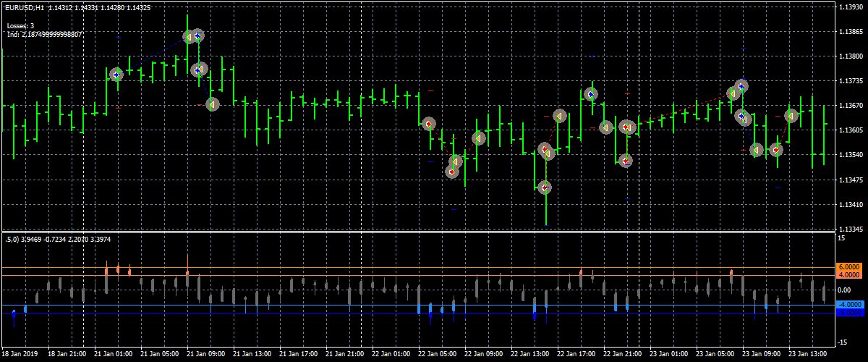Image resolution: width=868 pixels, height=362 pixels.
Task: Click the '21 Jan 13:00' time label
Action: coord(252,355)
